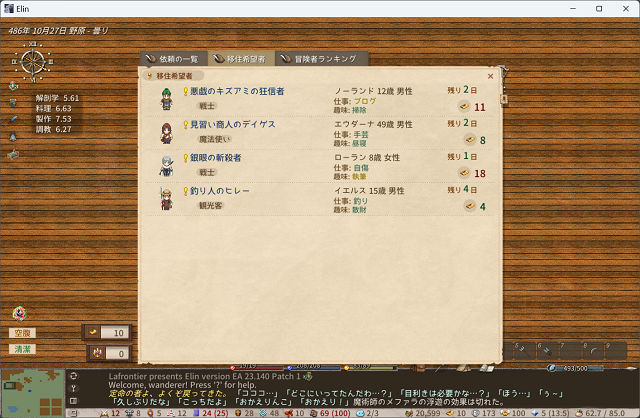Viewport: 640px width, 418px height.
Task: Open the blue backpack icon in left sidebar
Action: 13,102
